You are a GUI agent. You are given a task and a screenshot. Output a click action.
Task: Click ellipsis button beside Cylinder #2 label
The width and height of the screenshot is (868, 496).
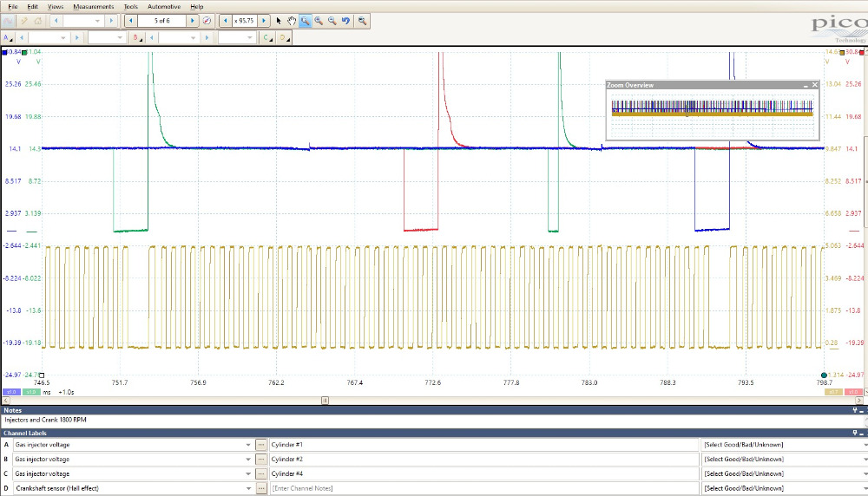(260, 459)
